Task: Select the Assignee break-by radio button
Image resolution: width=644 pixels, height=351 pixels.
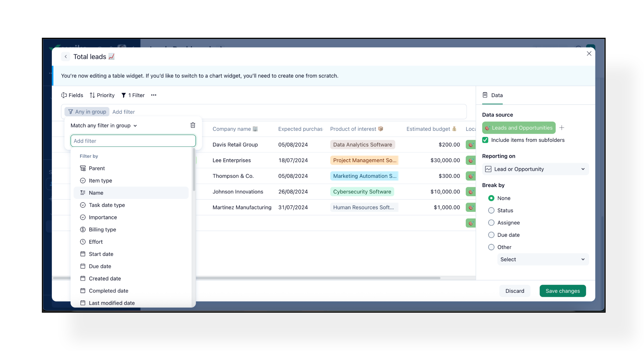Action: pyautogui.click(x=491, y=223)
